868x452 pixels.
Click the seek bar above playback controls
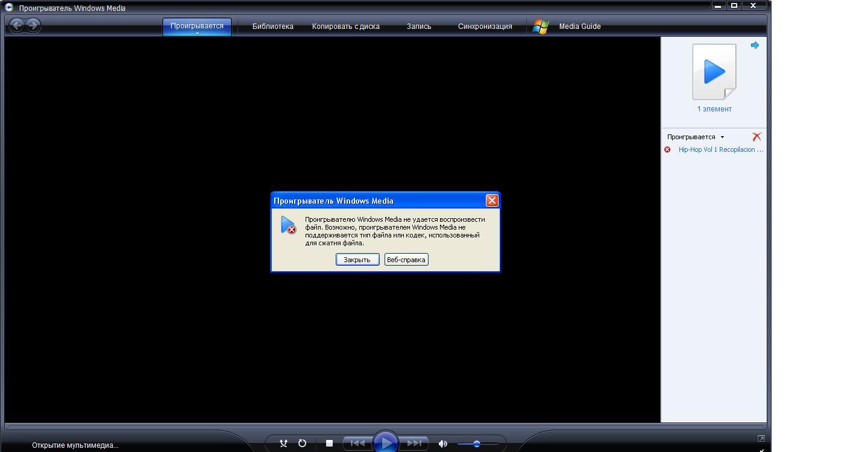tap(386, 425)
